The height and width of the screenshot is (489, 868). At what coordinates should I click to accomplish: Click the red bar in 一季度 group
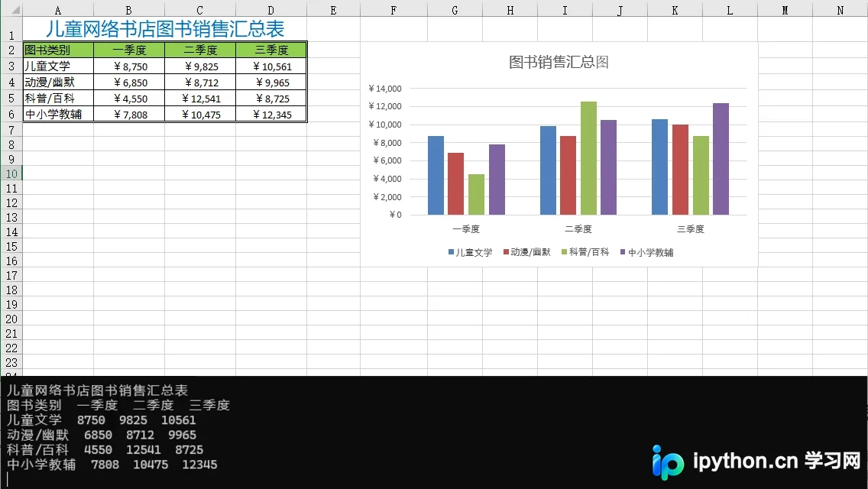point(455,184)
